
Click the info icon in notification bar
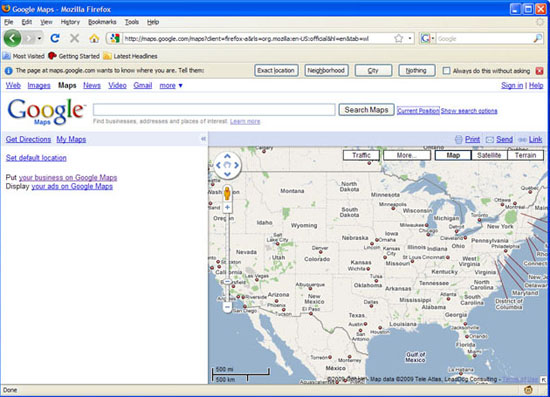tap(8, 71)
